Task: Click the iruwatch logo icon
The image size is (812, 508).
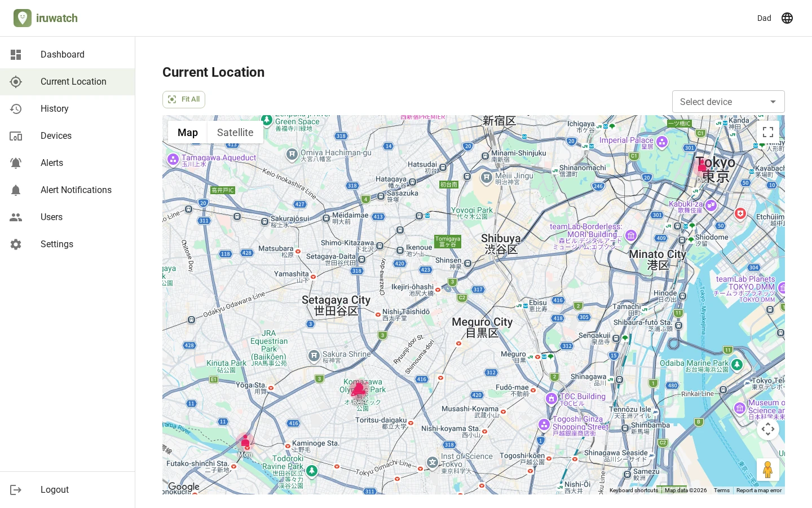Action: coord(23,18)
